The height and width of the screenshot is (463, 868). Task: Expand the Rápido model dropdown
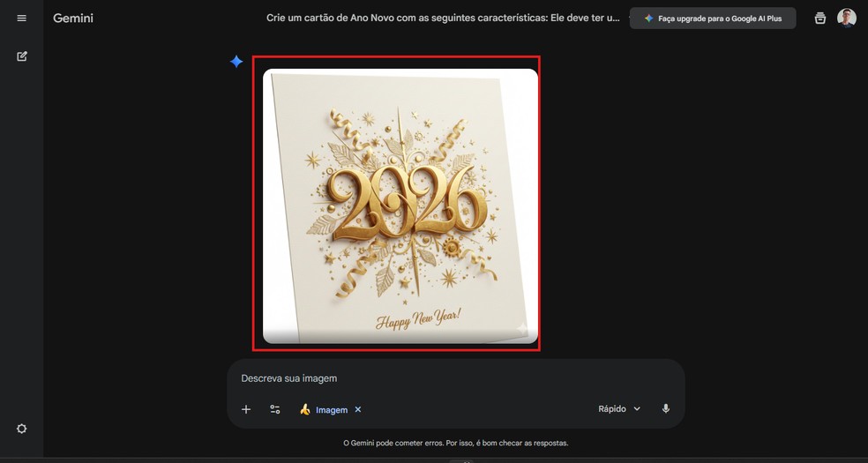(x=619, y=409)
